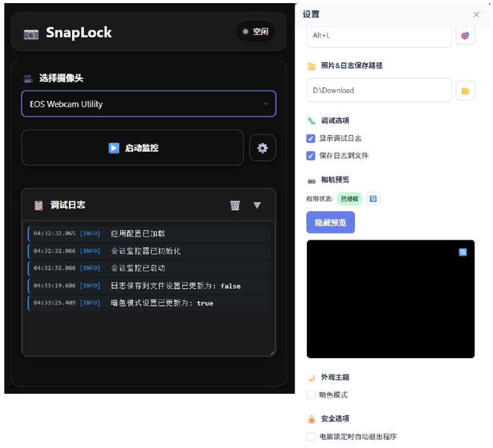Viewport: 493px width, 448px height.
Task: Click the target icon beside the Alt+L hotkey field
Action: [465, 35]
